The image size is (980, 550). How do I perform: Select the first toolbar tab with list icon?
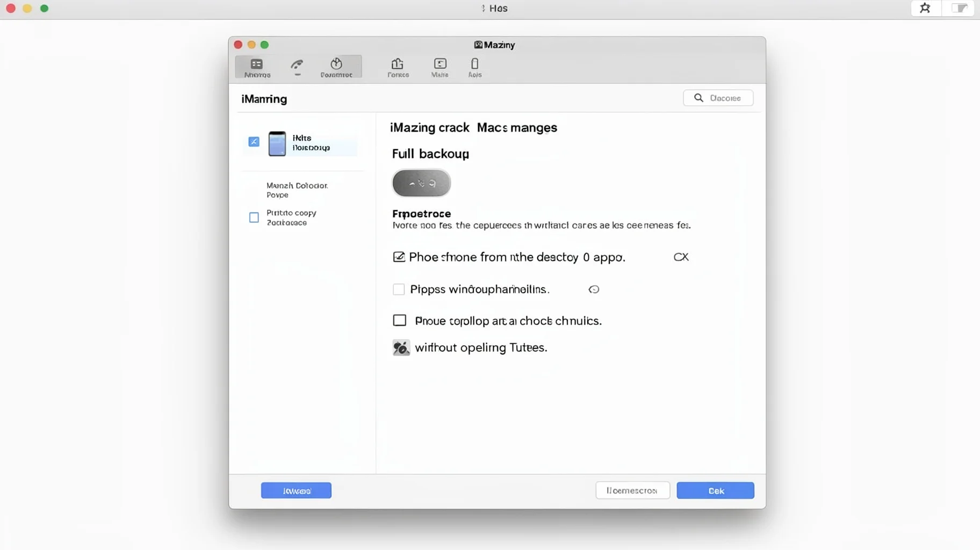pyautogui.click(x=257, y=67)
